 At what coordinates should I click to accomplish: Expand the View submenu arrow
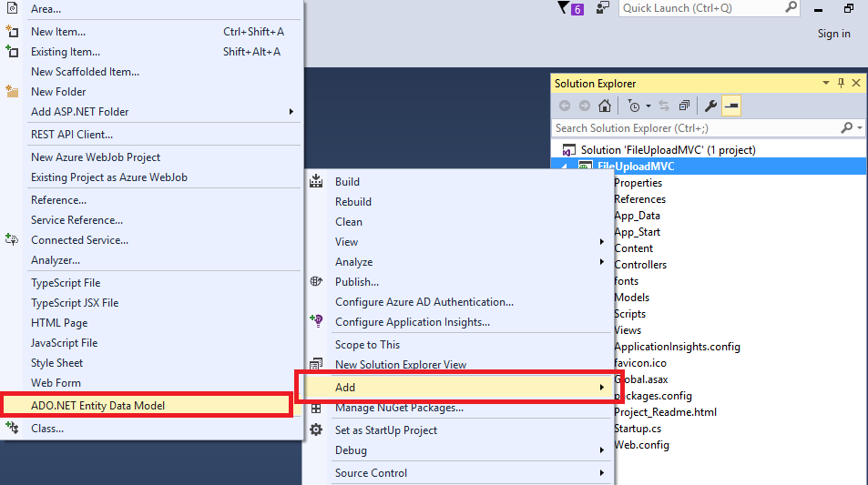click(x=602, y=242)
